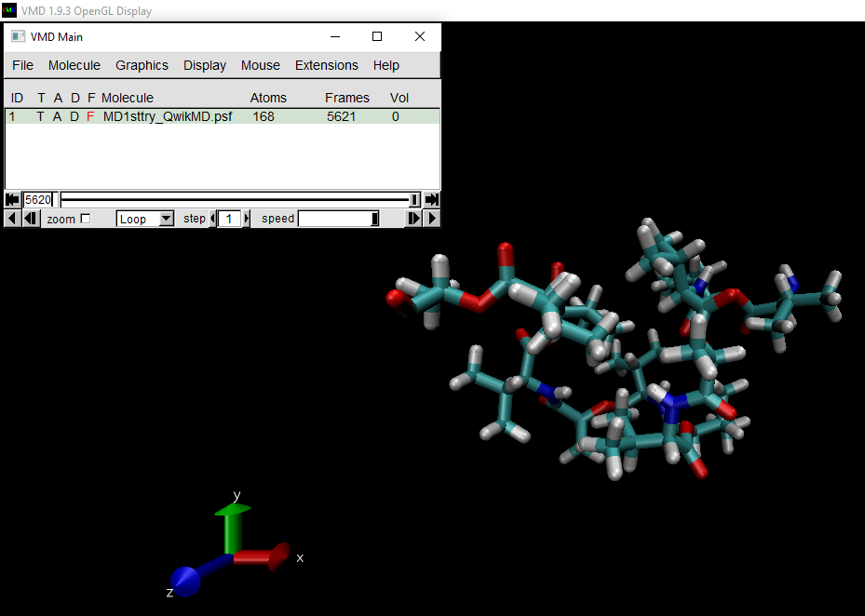Minimize the VMD Main window
This screenshot has height=616, width=865.
click(x=335, y=36)
